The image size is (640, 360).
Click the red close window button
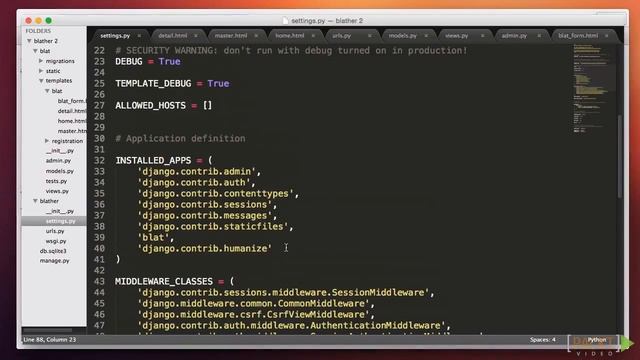pos(29,20)
